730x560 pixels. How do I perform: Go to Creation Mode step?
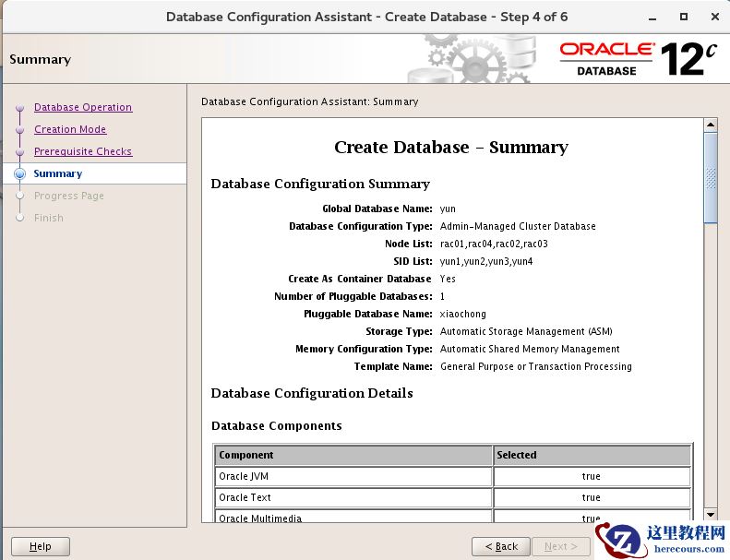click(x=70, y=129)
